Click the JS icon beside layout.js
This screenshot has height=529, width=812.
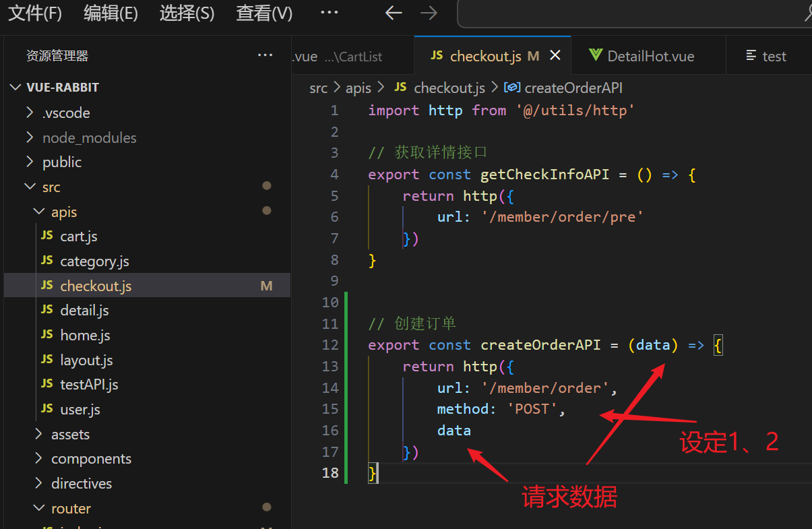[46, 360]
